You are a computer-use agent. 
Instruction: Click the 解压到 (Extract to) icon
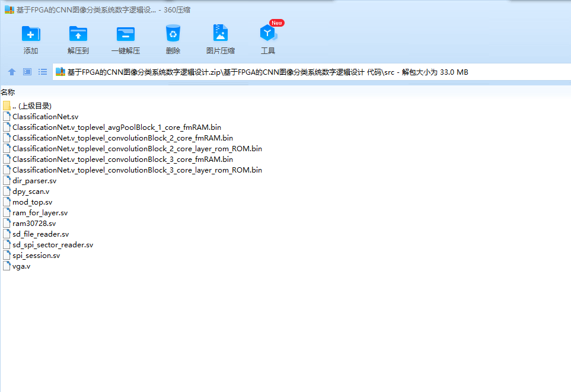tap(78, 34)
